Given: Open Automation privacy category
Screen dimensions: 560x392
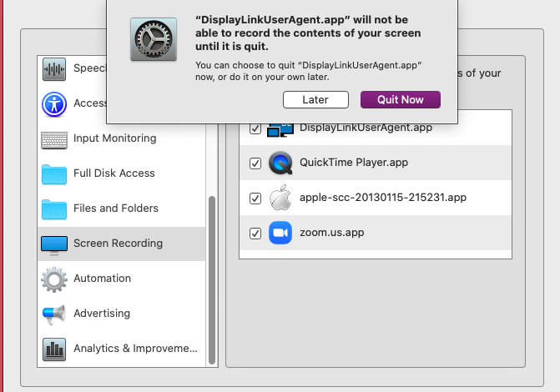Looking at the screenshot, I should (x=103, y=278).
